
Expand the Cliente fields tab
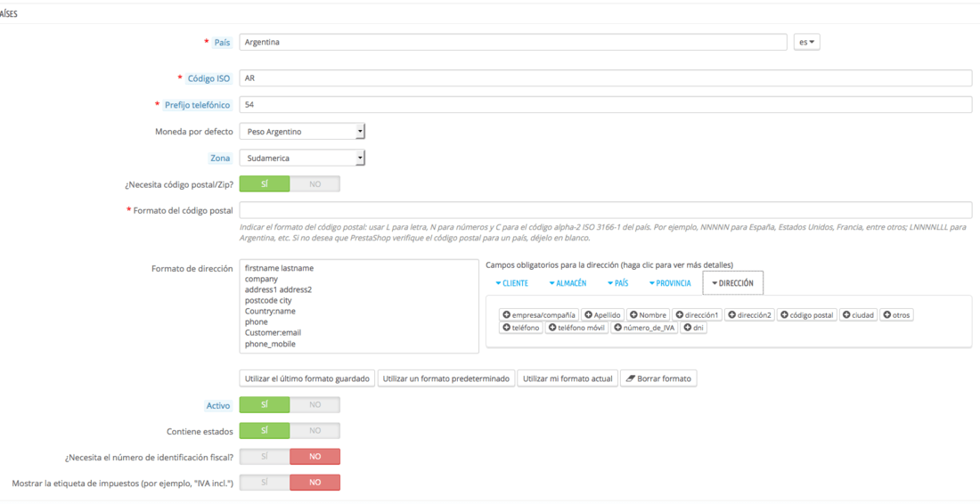click(x=511, y=283)
